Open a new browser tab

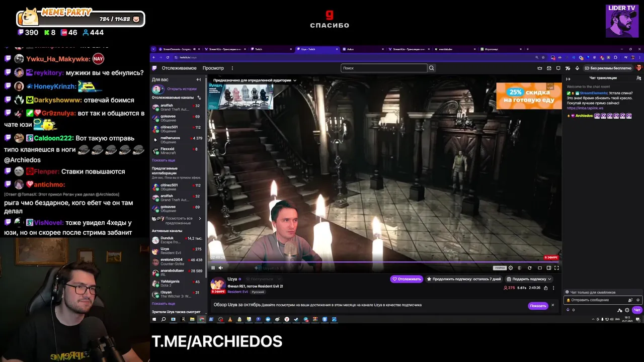tap(528, 49)
